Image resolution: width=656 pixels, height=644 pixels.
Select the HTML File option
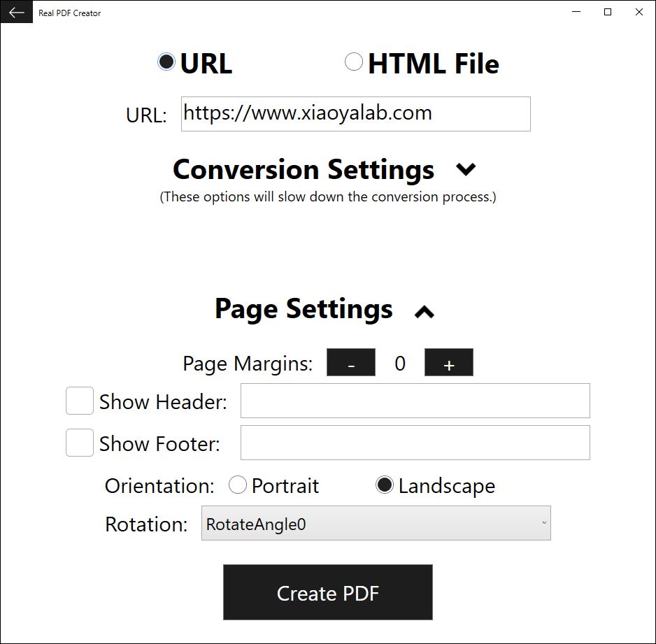click(354, 62)
